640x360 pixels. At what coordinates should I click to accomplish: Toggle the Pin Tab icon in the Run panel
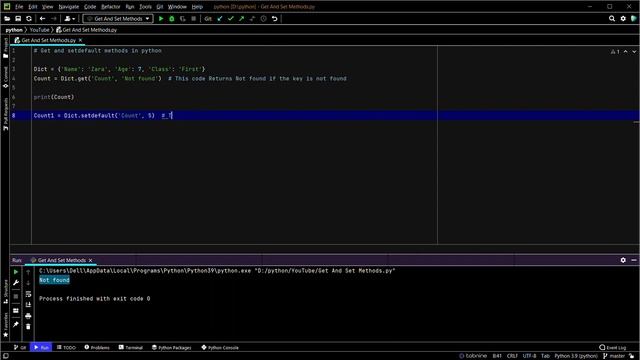click(x=16, y=324)
